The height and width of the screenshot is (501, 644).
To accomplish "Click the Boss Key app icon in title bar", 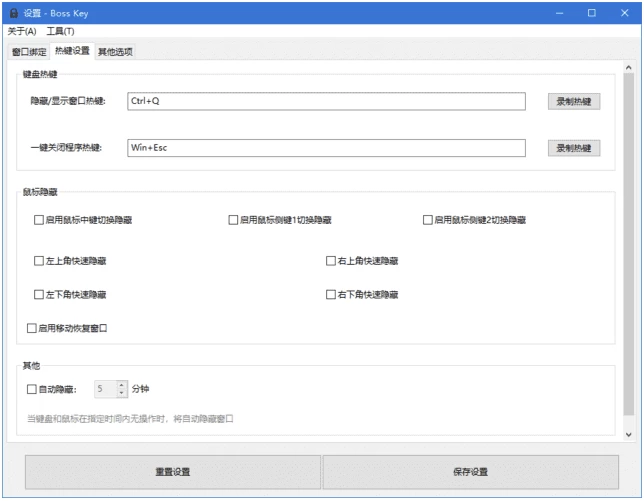I will 13,13.
